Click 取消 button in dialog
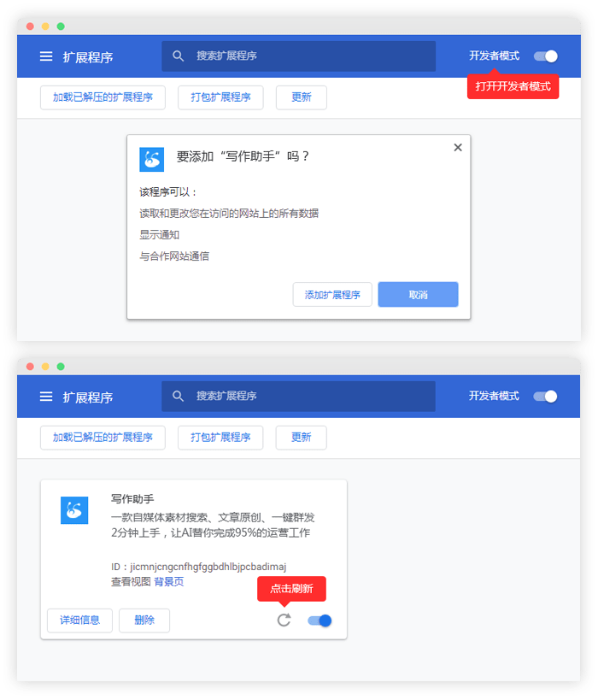This screenshot has width=598, height=700. click(x=418, y=295)
